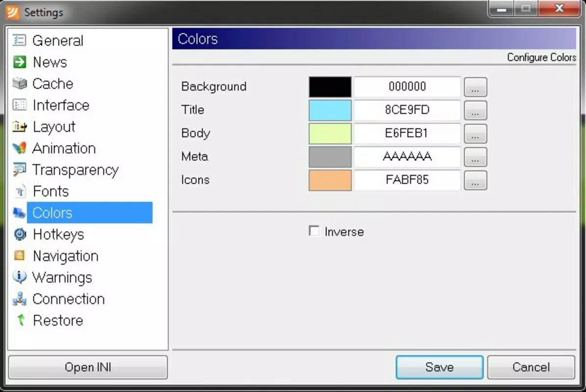Screen dimensions: 586x392
Task: Click the Body hex field E6FEB1
Action: click(407, 133)
